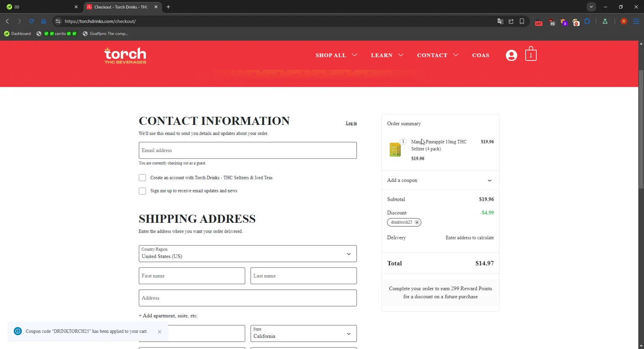The image size is (644, 349).
Task: Click the Subtotal value $19.96
Action: [486, 199]
